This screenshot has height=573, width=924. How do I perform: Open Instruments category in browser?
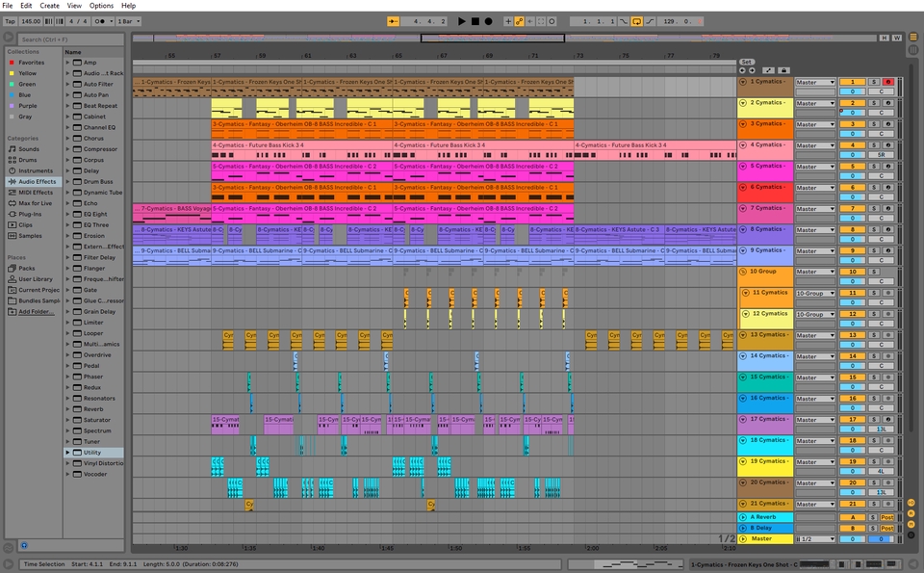point(36,171)
